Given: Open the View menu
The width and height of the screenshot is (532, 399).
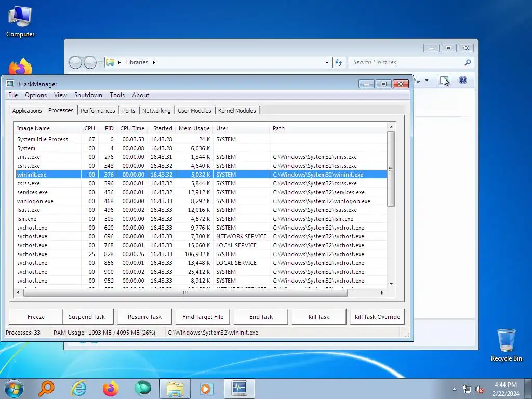Looking at the screenshot, I should point(60,95).
